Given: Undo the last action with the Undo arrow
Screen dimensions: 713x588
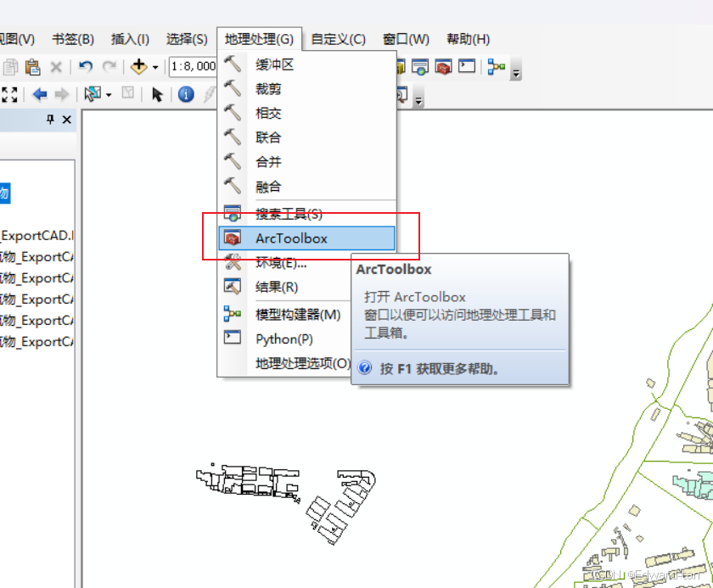Looking at the screenshot, I should [85, 65].
